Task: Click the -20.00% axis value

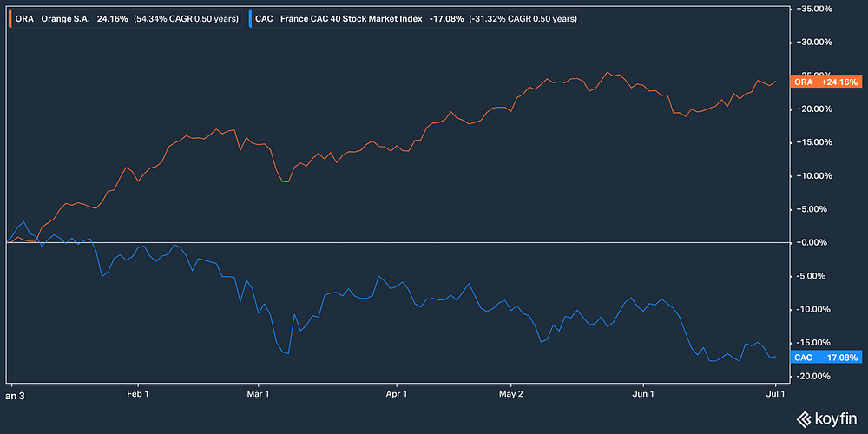Action: click(815, 377)
